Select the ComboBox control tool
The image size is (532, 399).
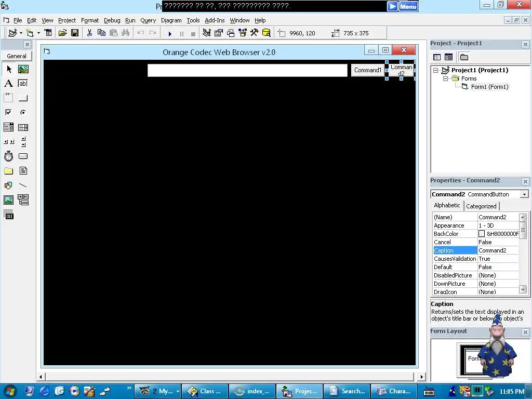tap(9, 127)
